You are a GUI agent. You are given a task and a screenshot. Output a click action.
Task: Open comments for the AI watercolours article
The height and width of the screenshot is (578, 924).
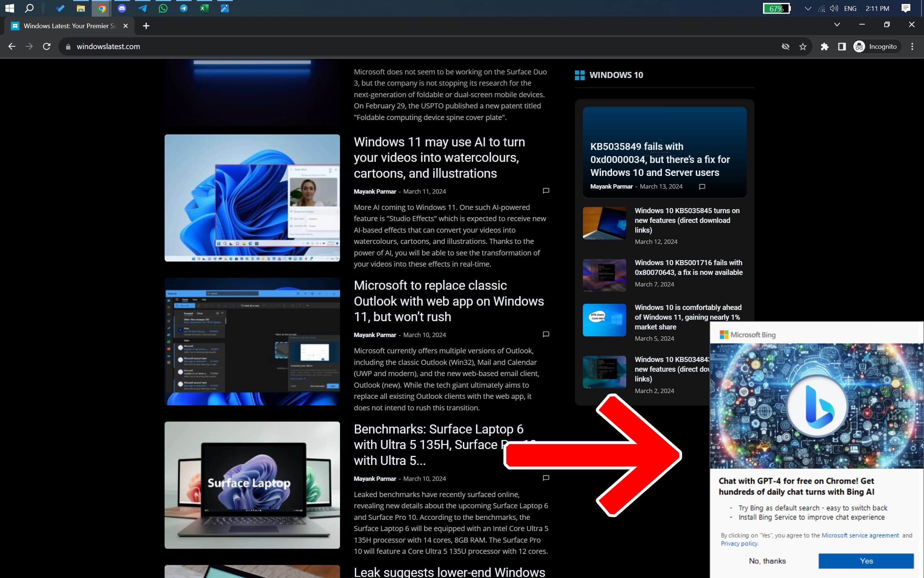point(546,191)
